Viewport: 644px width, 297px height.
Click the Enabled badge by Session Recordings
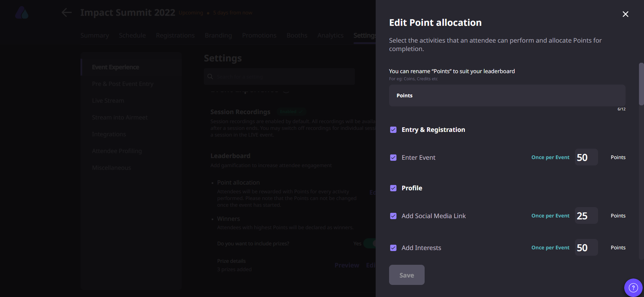(291, 112)
